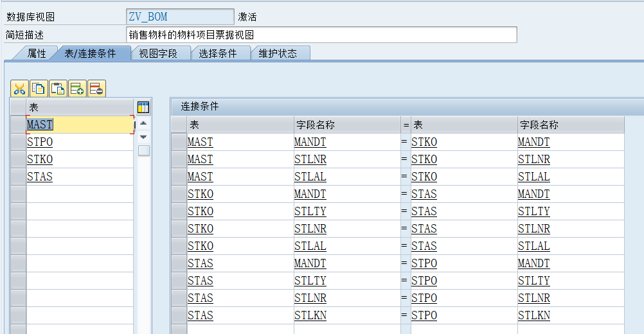Click row selector beside MAST in table list
The width and height of the screenshot is (644, 334).
tap(18, 125)
